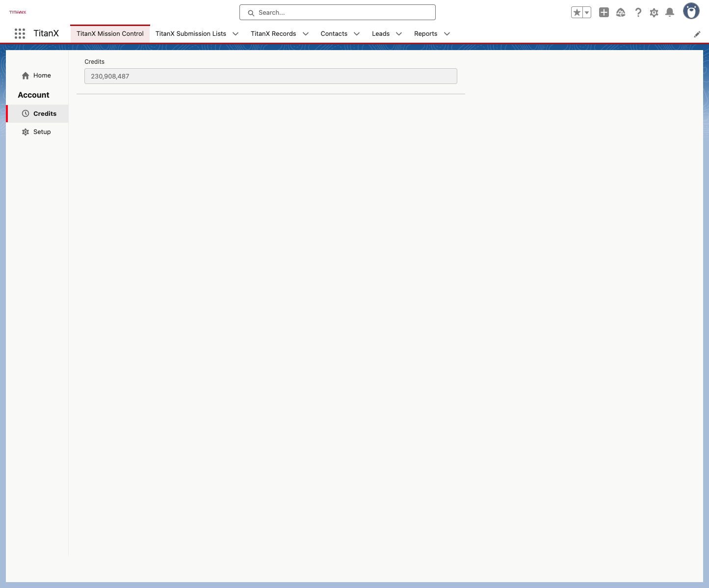Open the Leads tab
709x588 pixels.
(x=381, y=34)
